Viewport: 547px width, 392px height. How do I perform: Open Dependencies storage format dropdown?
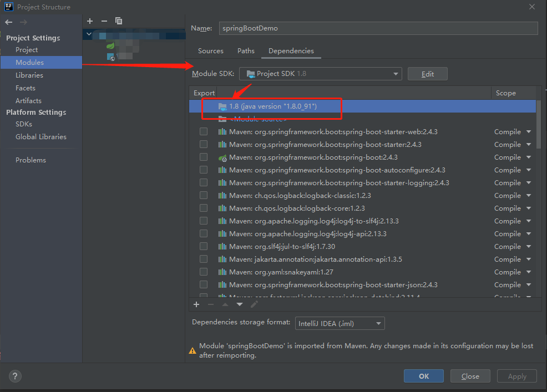coord(340,323)
